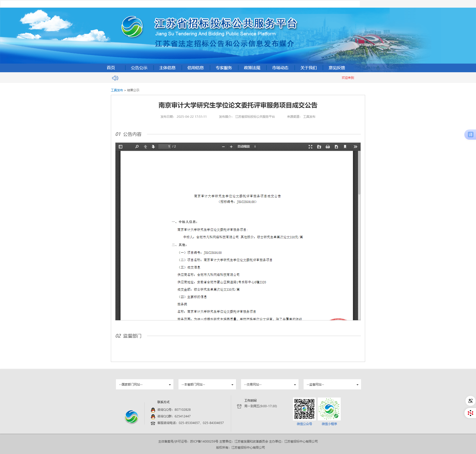Download the PDF document
This screenshot has width=476, height=454.
click(x=336, y=147)
